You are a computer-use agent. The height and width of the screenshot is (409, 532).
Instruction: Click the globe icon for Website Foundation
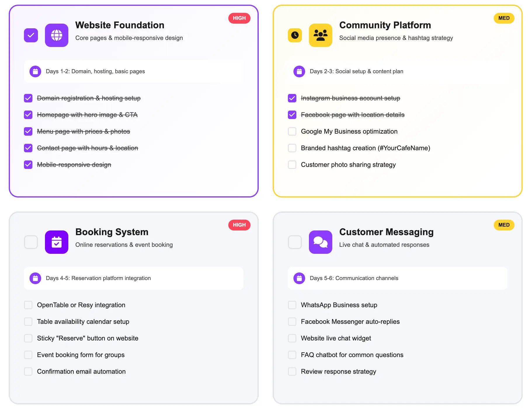tap(57, 35)
